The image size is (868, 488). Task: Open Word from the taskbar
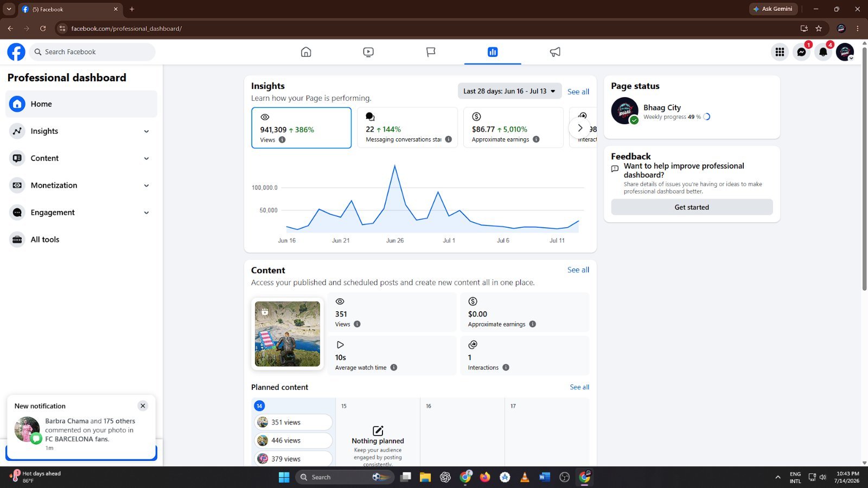coord(545,477)
